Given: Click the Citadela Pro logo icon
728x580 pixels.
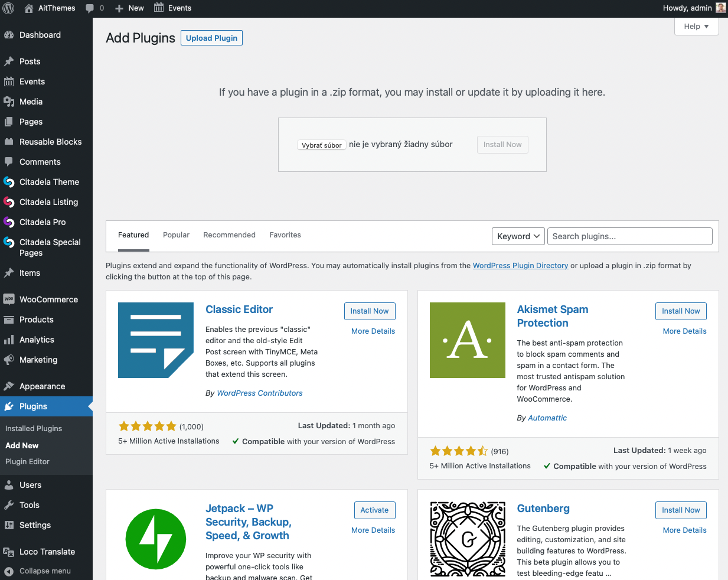Looking at the screenshot, I should [9, 222].
